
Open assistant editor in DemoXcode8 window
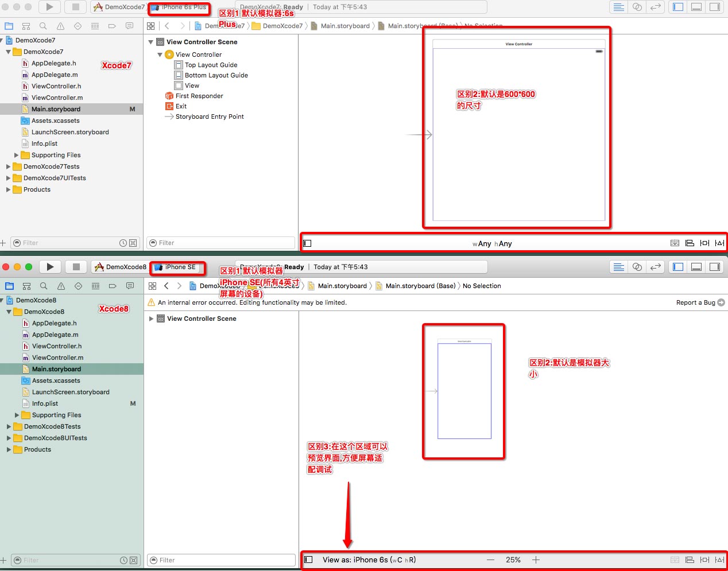[x=637, y=267]
